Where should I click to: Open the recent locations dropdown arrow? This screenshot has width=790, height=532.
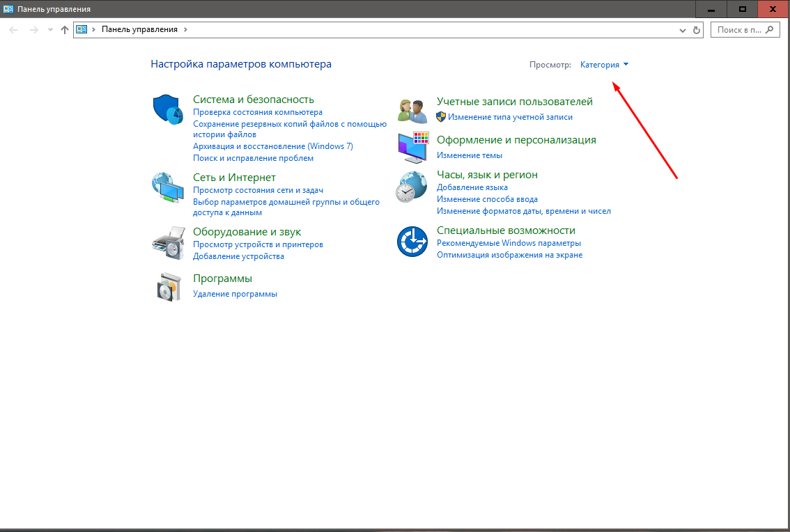50,30
